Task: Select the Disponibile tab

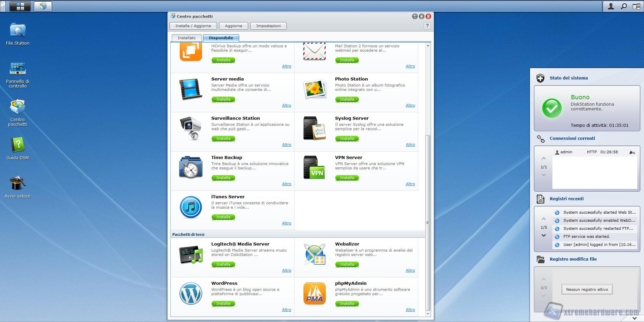Action: pos(221,38)
